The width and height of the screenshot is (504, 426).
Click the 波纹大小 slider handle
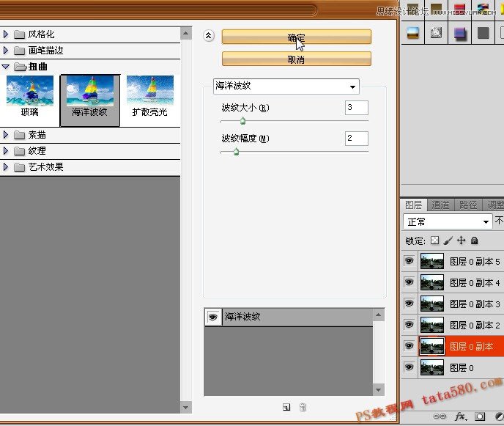click(242, 121)
